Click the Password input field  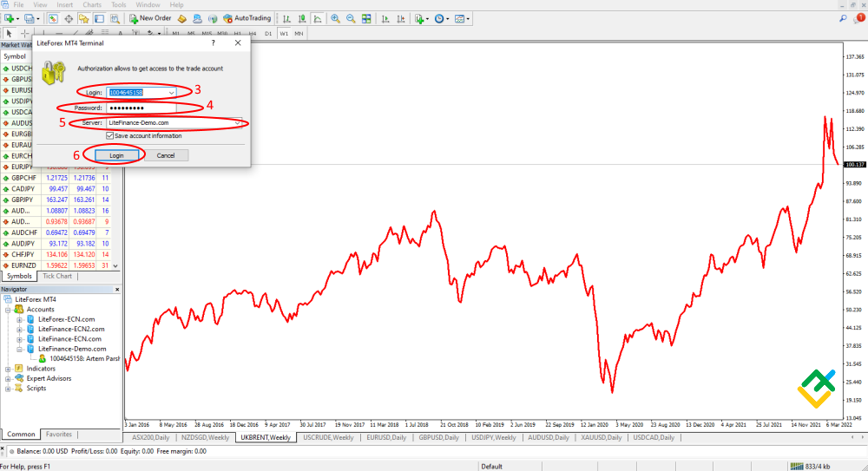pyautogui.click(x=141, y=108)
